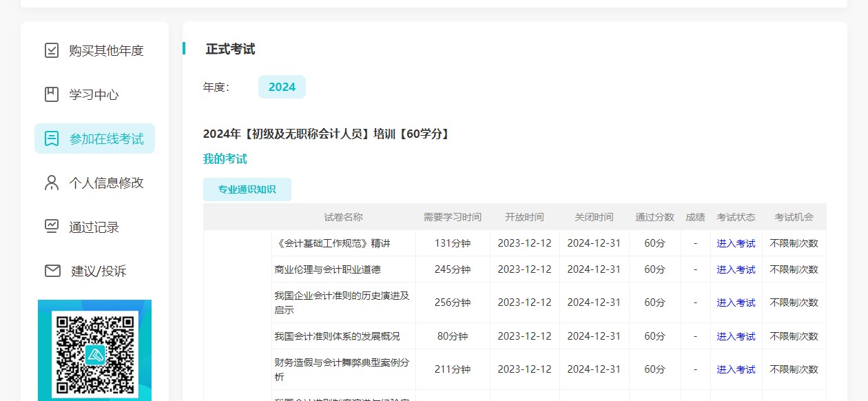Open the 购买其他年度 menu item

coord(106,50)
